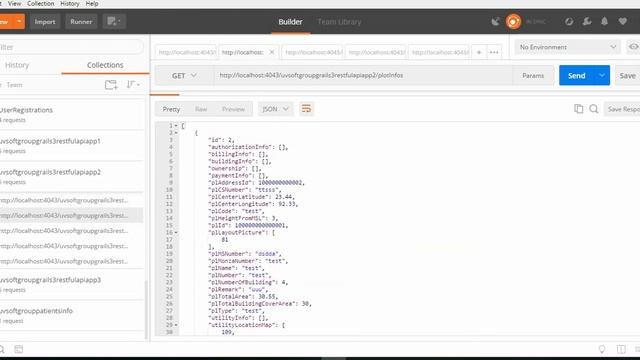The height and width of the screenshot is (360, 640).
Task: Open the Help menu
Action: coord(92,3)
